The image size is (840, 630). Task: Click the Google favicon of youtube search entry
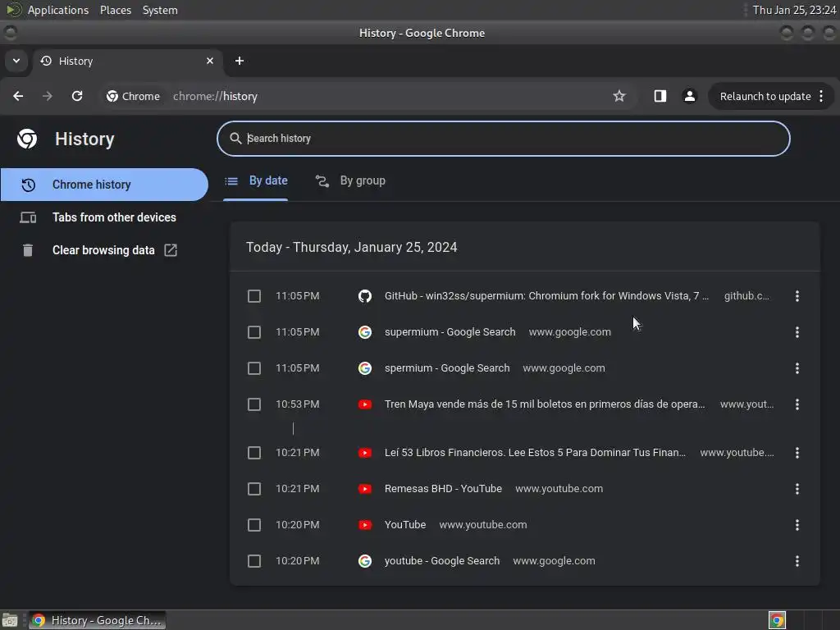point(365,561)
